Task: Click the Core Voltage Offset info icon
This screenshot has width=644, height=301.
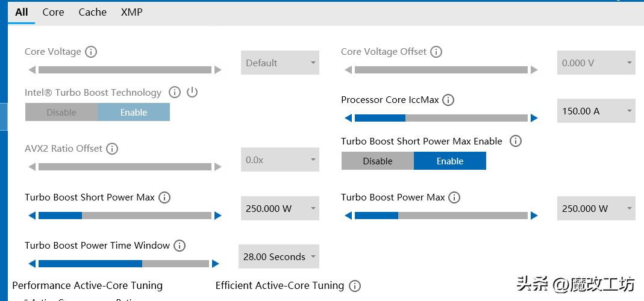Action: (436, 52)
